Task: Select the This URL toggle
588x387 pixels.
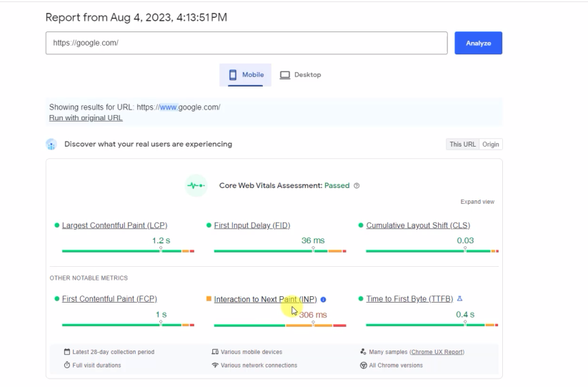Action: click(x=462, y=144)
